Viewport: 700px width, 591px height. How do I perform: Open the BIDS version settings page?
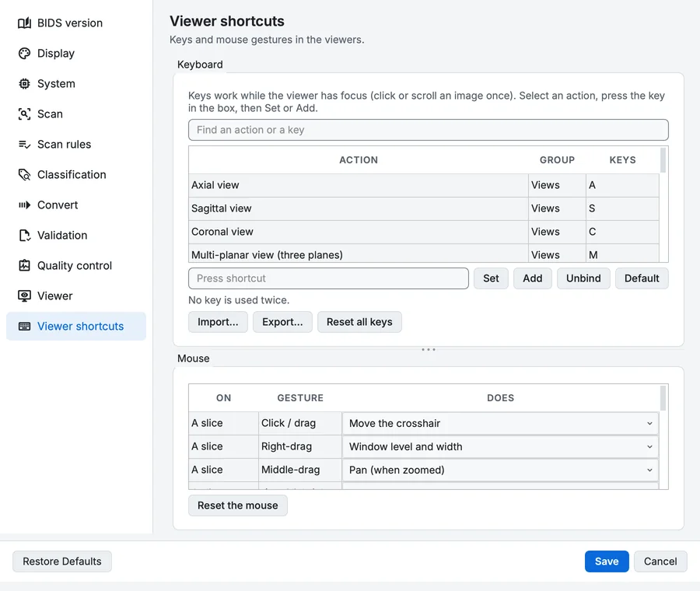[x=76, y=23]
